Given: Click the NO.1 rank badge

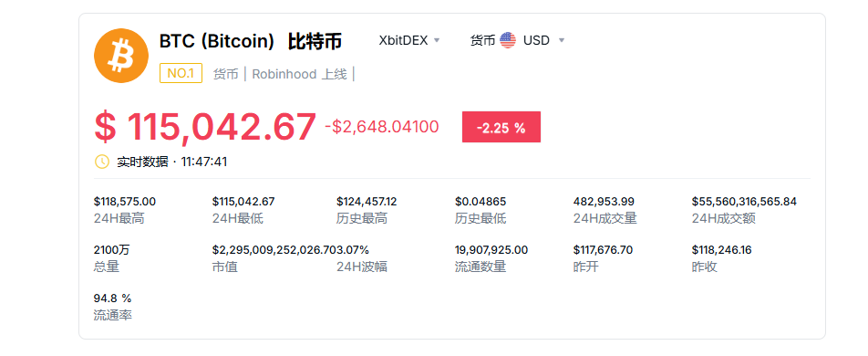Looking at the screenshot, I should [181, 73].
